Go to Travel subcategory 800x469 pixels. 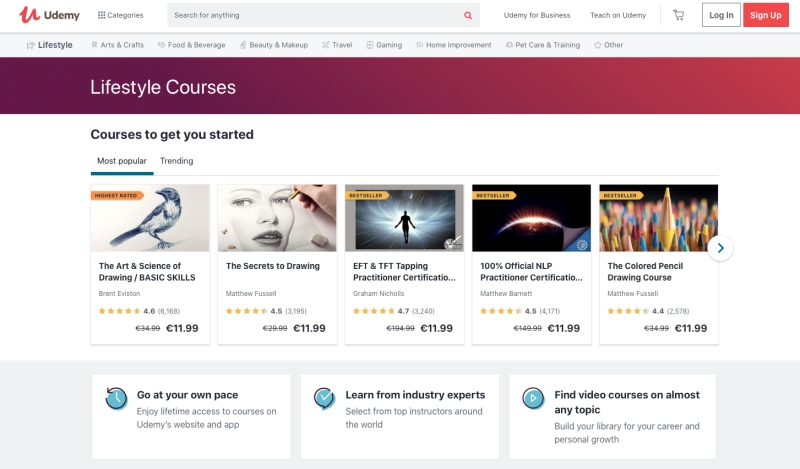(x=337, y=45)
